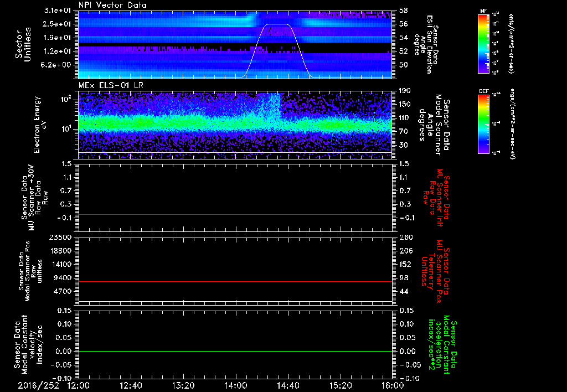Click the 14:00 time axis label
The height and width of the screenshot is (392, 567).
[x=236, y=385]
